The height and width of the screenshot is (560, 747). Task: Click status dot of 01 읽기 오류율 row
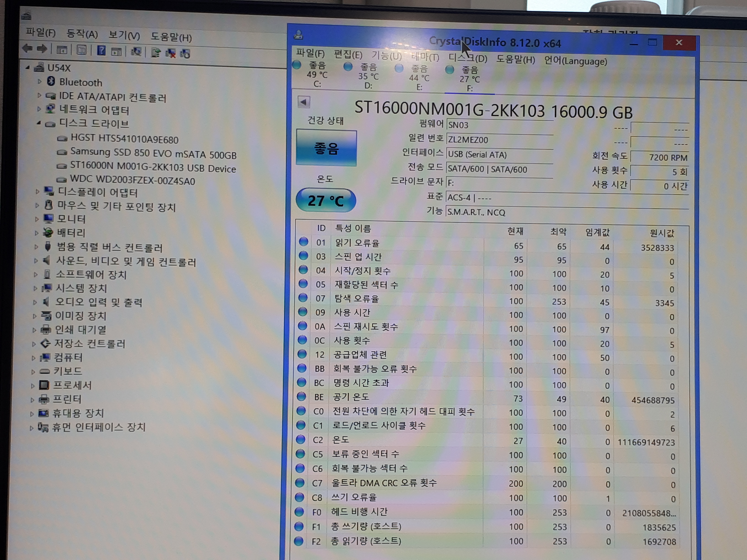coord(304,242)
